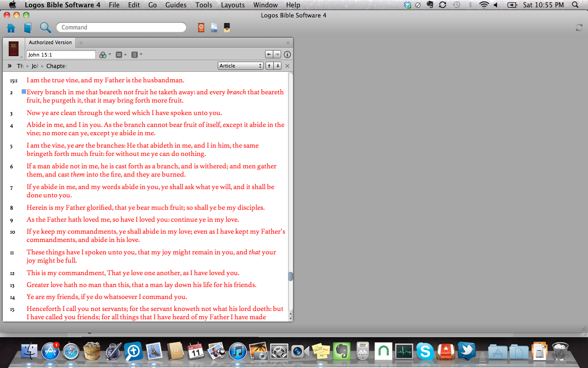Click the Bible text scrollbar thumb
The width and height of the screenshot is (588, 368).
tap(290, 276)
